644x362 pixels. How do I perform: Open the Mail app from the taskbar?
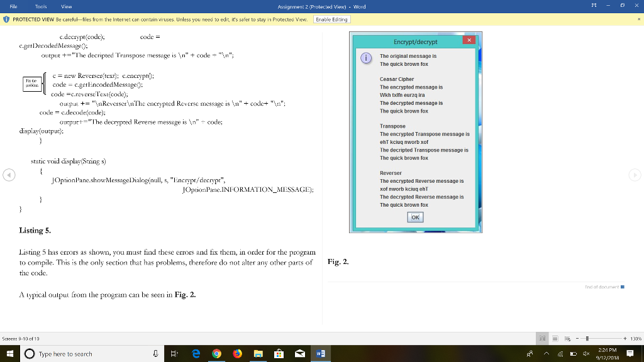[x=299, y=353]
